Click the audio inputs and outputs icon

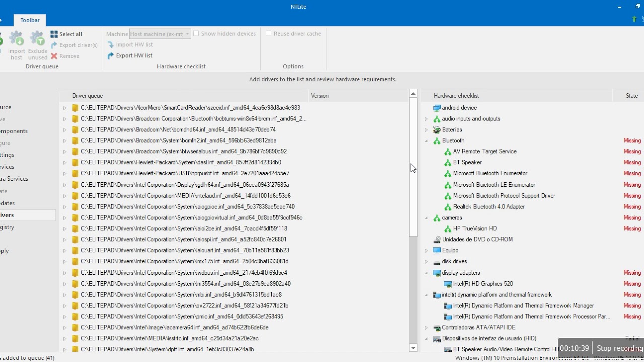point(437,119)
